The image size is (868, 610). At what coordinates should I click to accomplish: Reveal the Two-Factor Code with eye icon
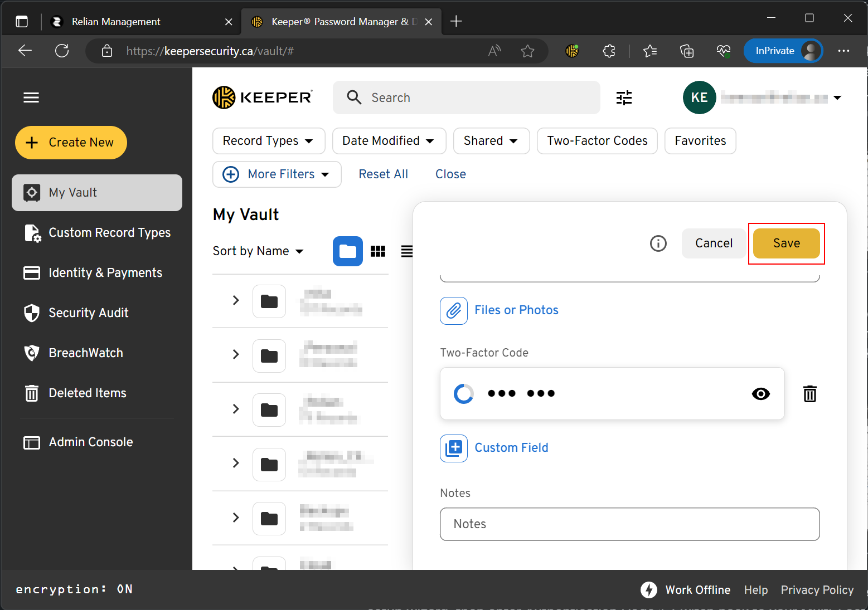click(760, 394)
